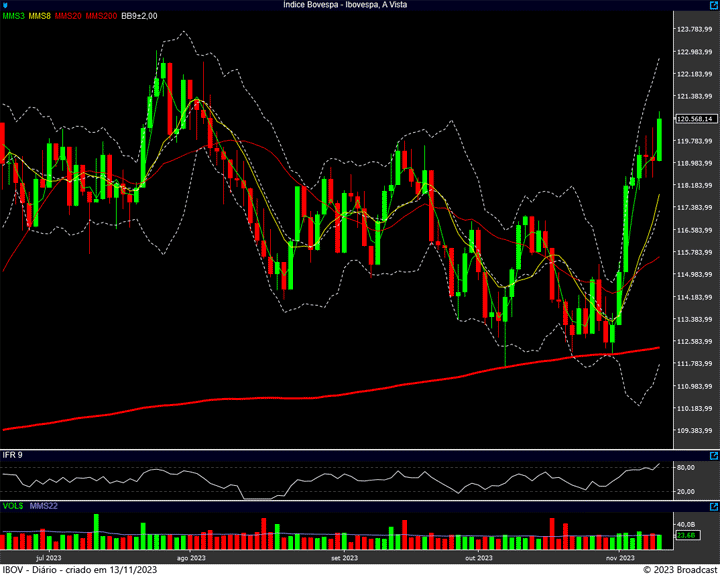Click the 123.783,99 price axis label
This screenshot has height=575, width=720.
click(x=694, y=30)
